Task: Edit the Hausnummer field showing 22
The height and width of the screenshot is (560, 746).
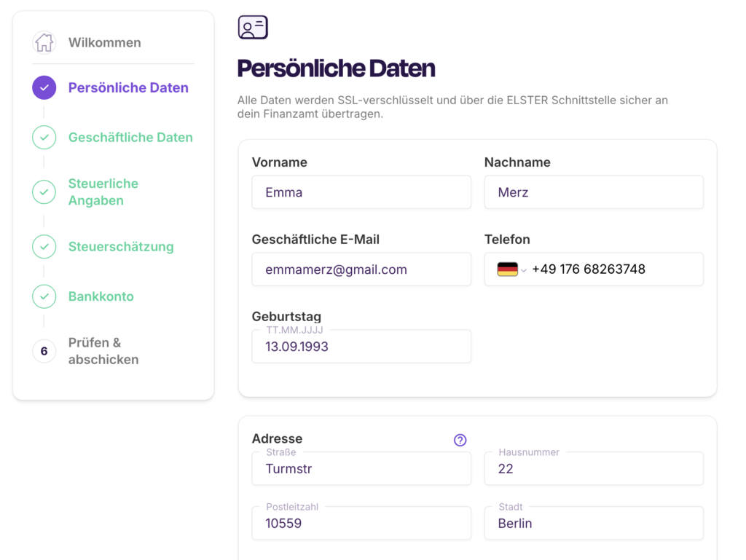Action: (594, 469)
